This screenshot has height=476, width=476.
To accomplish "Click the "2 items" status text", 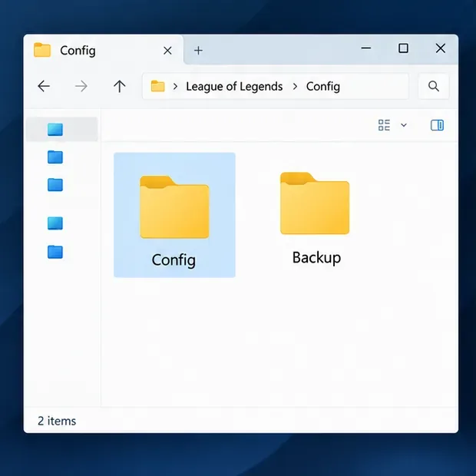I will pyautogui.click(x=57, y=421).
